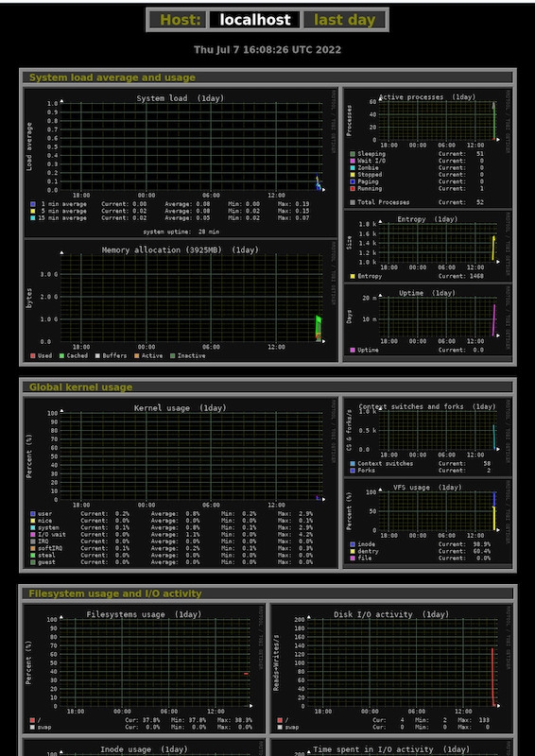The height and width of the screenshot is (756, 535).
Task: Click the 'Total Processes' legend label
Action: click(384, 202)
